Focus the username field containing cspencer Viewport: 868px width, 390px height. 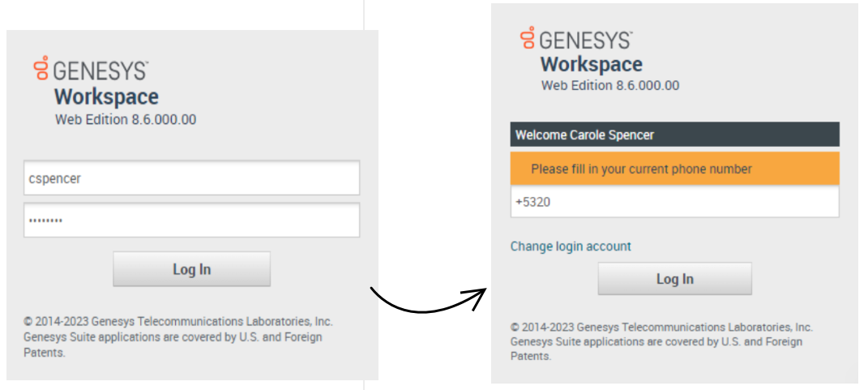click(191, 178)
